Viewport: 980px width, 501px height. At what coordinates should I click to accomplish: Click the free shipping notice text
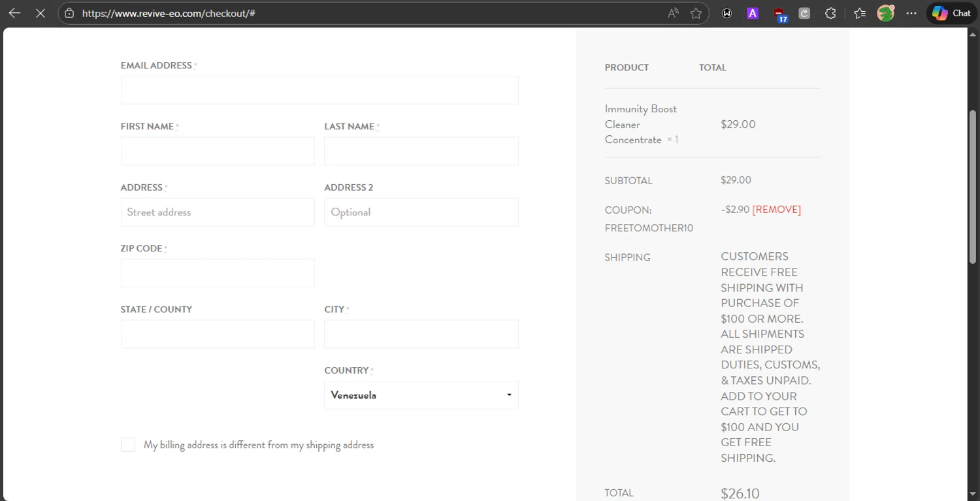(x=770, y=357)
